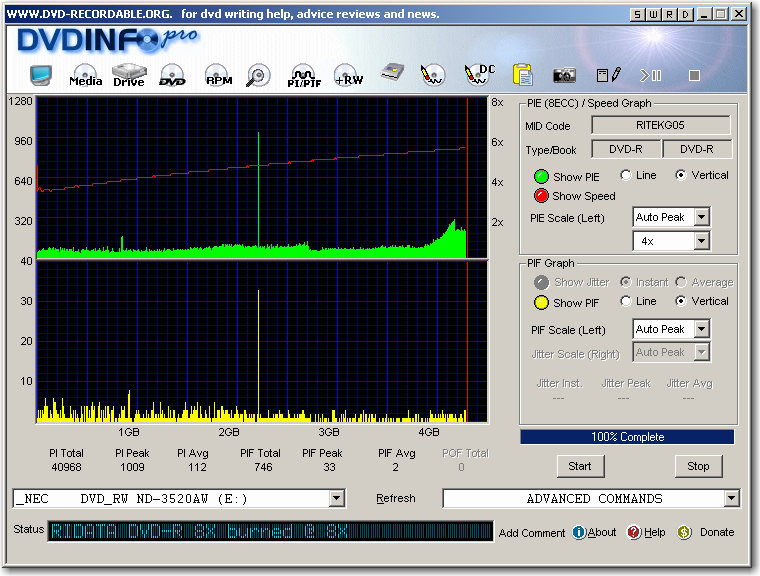Click the W button in title bar
The height and width of the screenshot is (576, 760).
[x=653, y=15]
